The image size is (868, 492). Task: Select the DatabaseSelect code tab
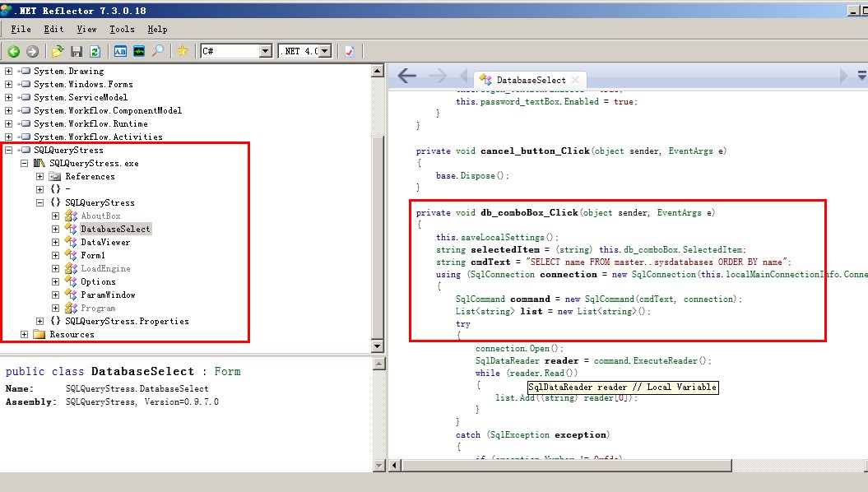531,81
